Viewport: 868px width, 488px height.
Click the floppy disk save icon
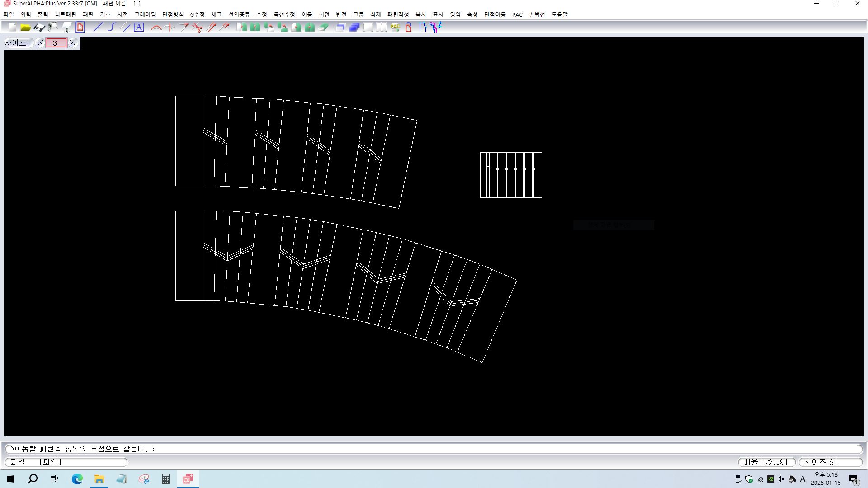(39, 28)
